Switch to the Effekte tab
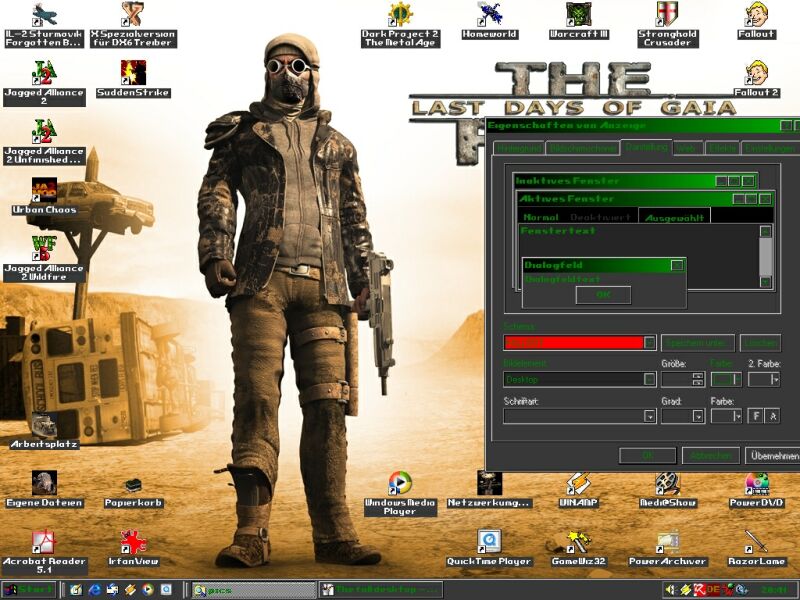Viewport: 800px width, 600px height. [722, 148]
